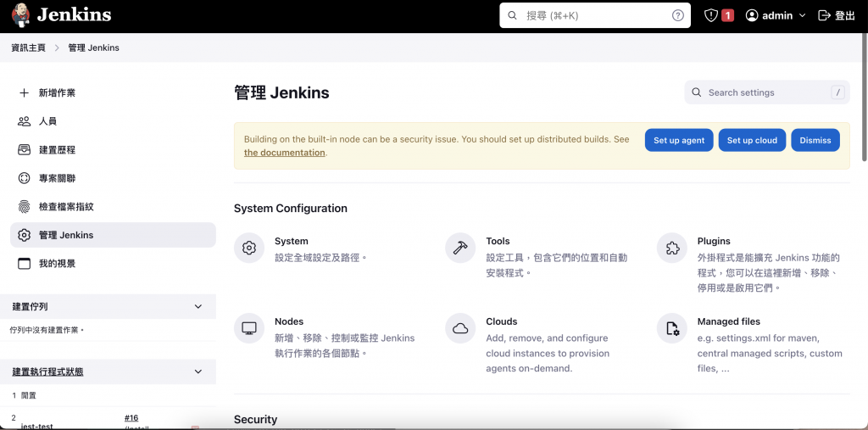This screenshot has width=868, height=430.
Task: Click the admin user avatar icon
Action: click(x=751, y=15)
